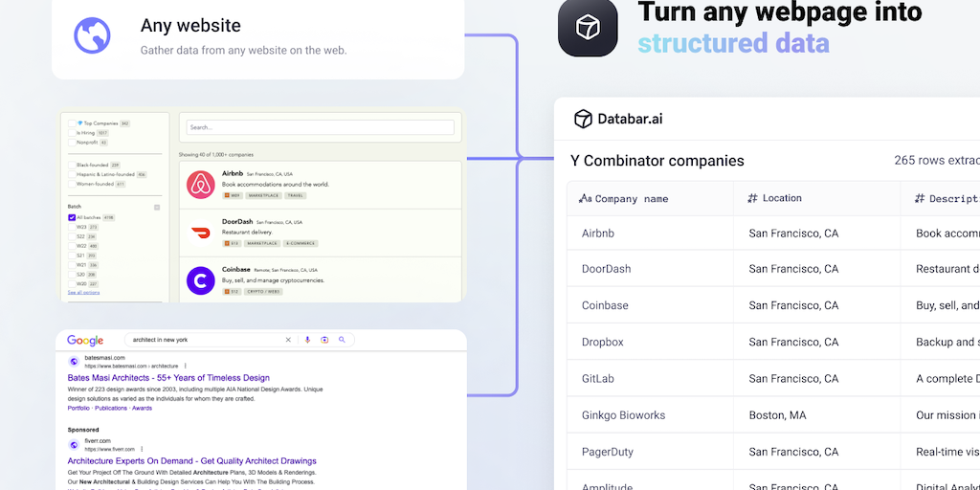
Task: Select the Ginkgo Bioworks cell
Action: pos(650,415)
